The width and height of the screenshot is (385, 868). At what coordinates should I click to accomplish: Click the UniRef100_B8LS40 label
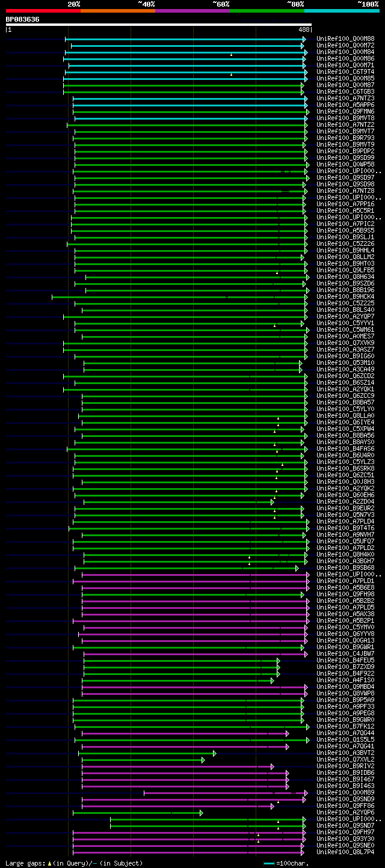pyautogui.click(x=345, y=310)
